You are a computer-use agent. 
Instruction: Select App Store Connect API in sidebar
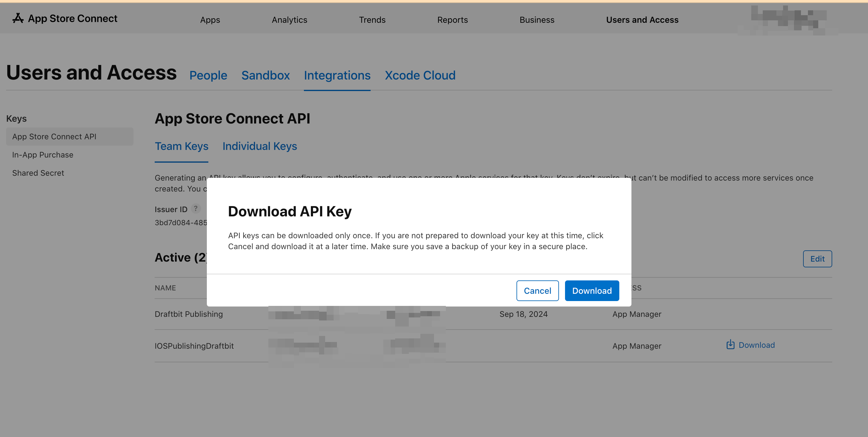[x=54, y=136]
